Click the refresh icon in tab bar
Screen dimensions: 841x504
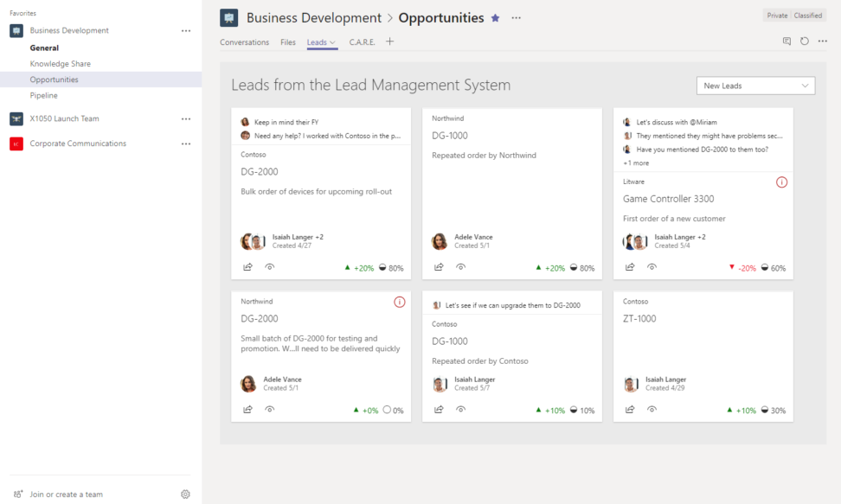(x=805, y=41)
